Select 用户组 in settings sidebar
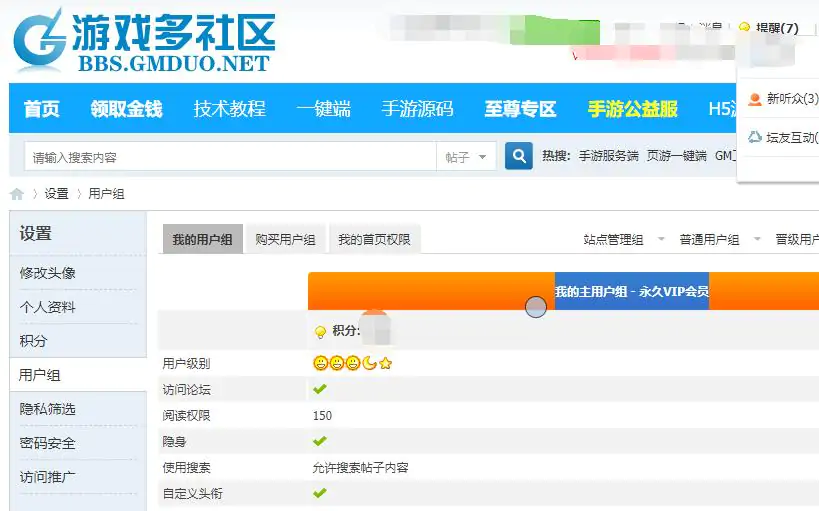819x511 pixels. point(40,375)
